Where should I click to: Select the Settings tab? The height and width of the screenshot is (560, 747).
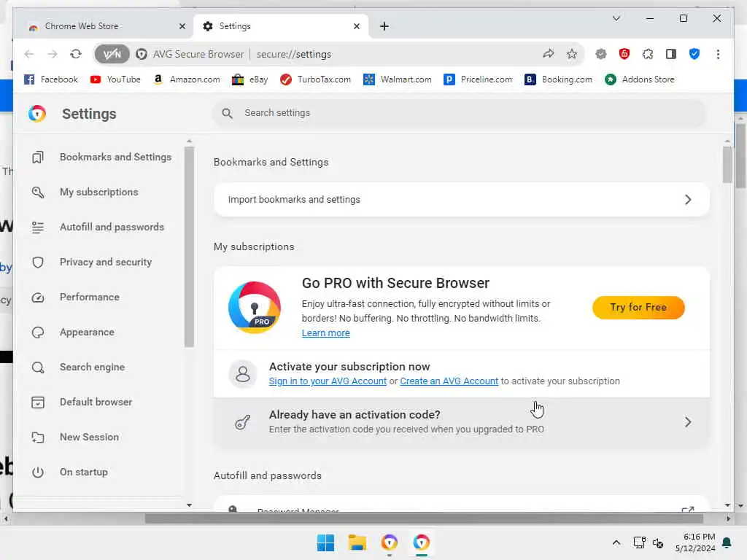[x=281, y=26]
